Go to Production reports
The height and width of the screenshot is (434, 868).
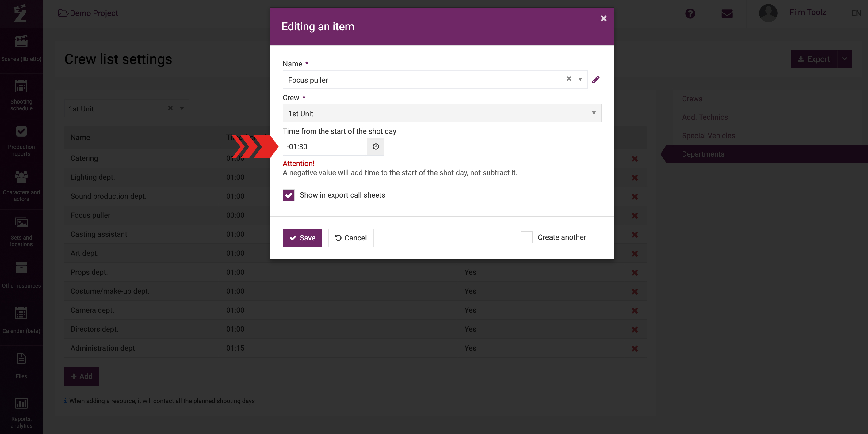[21, 142]
